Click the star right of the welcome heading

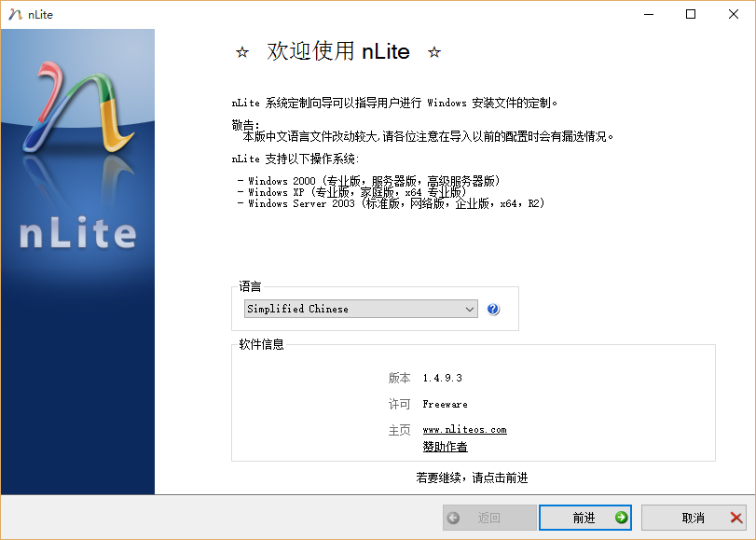click(x=433, y=52)
